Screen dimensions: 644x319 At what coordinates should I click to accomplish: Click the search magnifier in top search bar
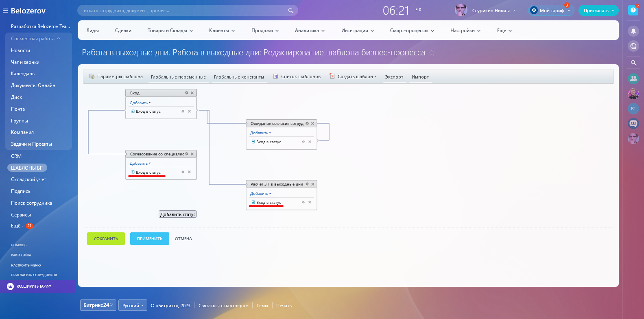(x=290, y=11)
